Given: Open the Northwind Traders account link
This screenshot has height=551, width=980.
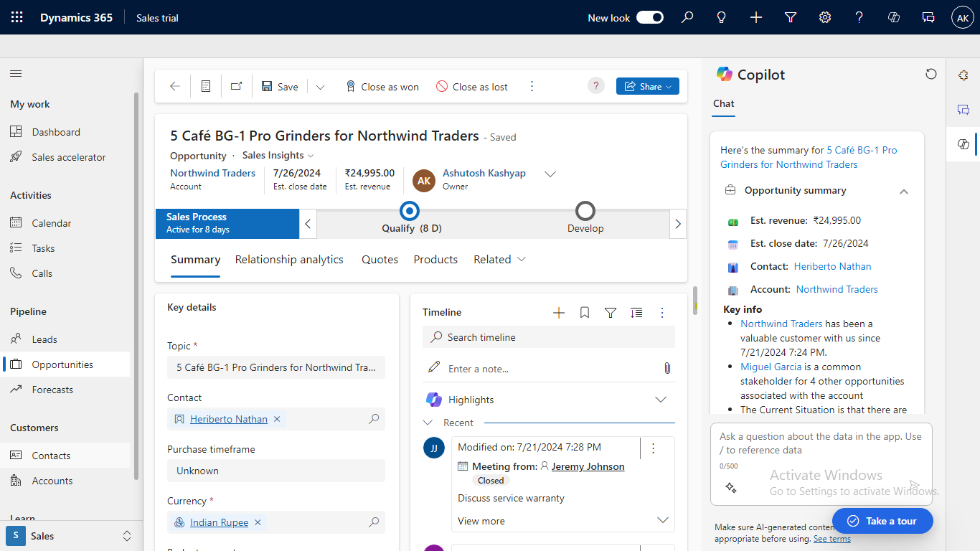Looking at the screenshot, I should point(212,173).
